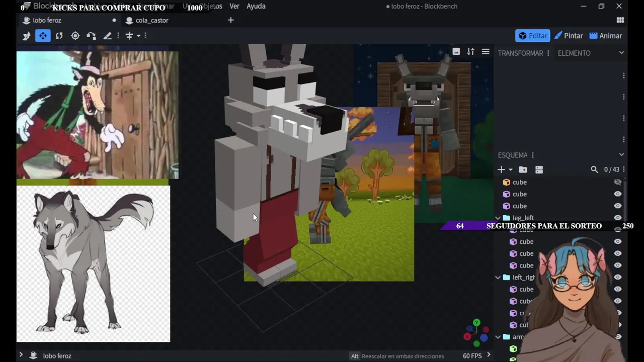This screenshot has height=362, width=644.
Task: Collapse the leg_left group arrow
Action: pyautogui.click(x=498, y=218)
